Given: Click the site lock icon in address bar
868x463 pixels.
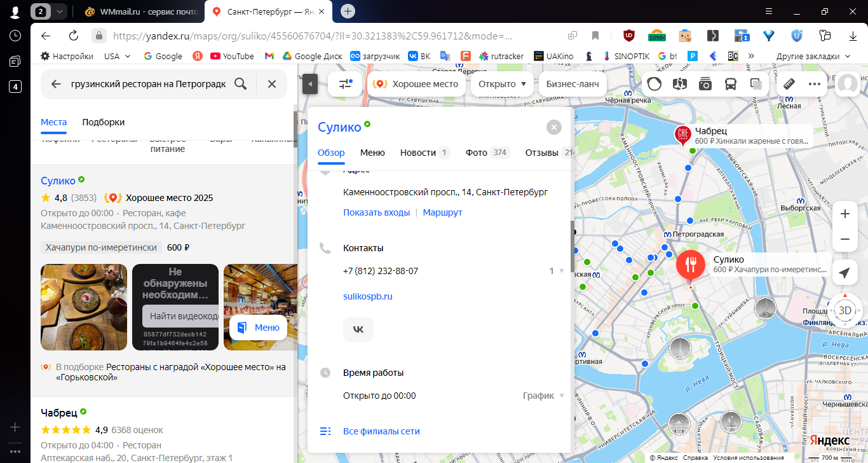Looking at the screenshot, I should [x=98, y=36].
